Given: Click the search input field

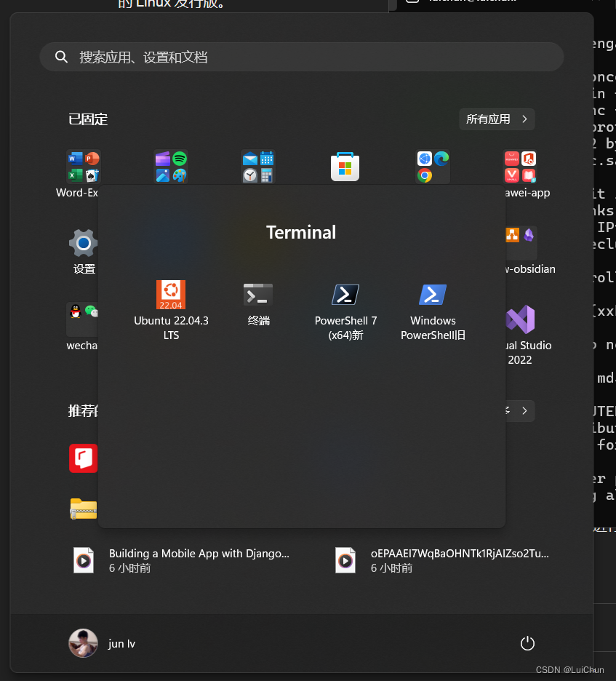Looking at the screenshot, I should click(x=302, y=57).
